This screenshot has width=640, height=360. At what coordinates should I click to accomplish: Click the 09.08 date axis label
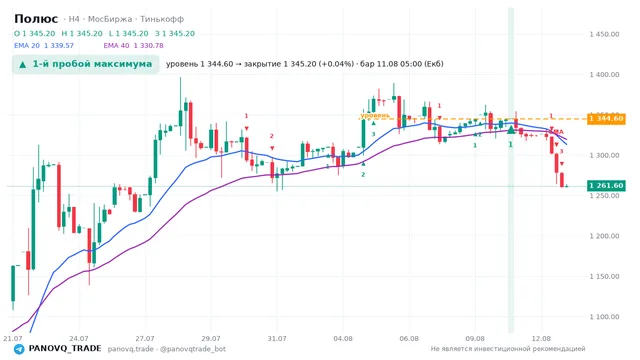click(x=475, y=339)
